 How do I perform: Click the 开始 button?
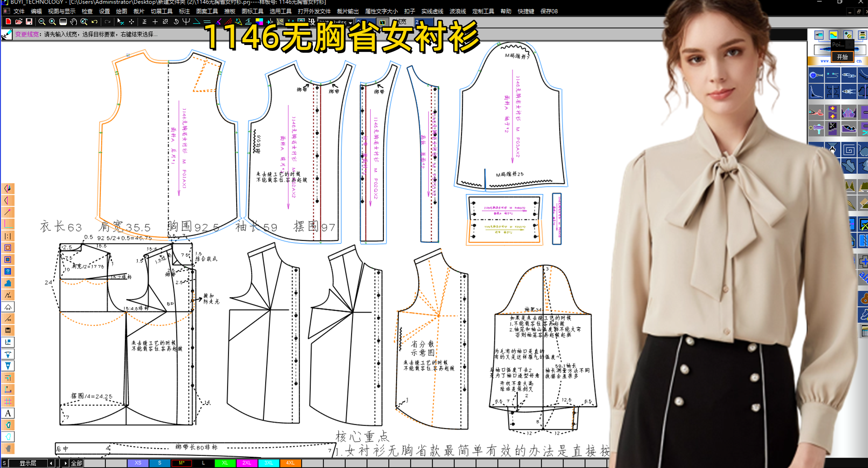click(842, 57)
